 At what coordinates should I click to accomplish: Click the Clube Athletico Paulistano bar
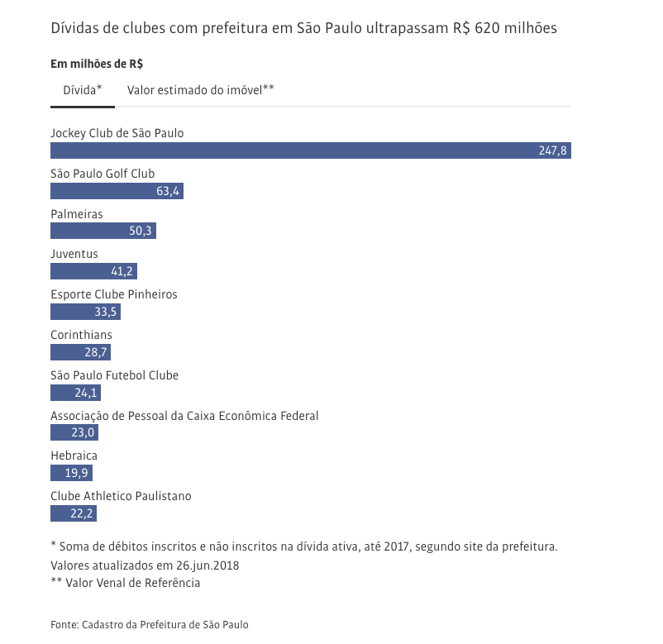click(74, 513)
